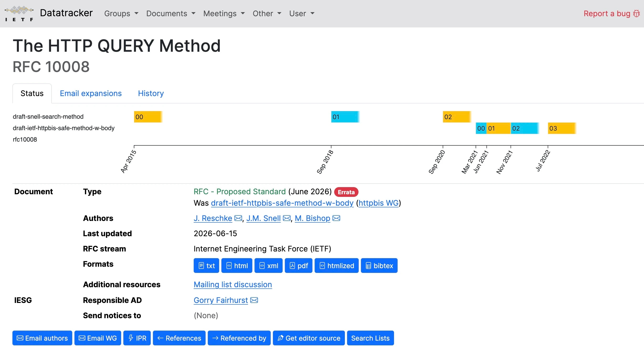Open the htmlized format

pyautogui.click(x=337, y=266)
